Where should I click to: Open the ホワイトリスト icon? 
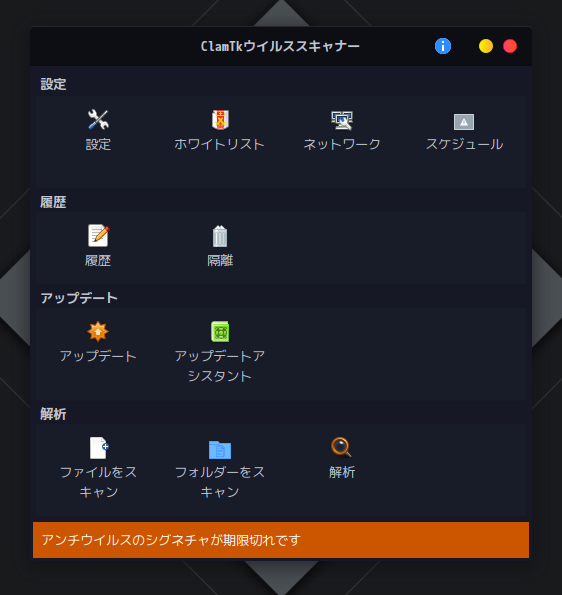[x=220, y=120]
